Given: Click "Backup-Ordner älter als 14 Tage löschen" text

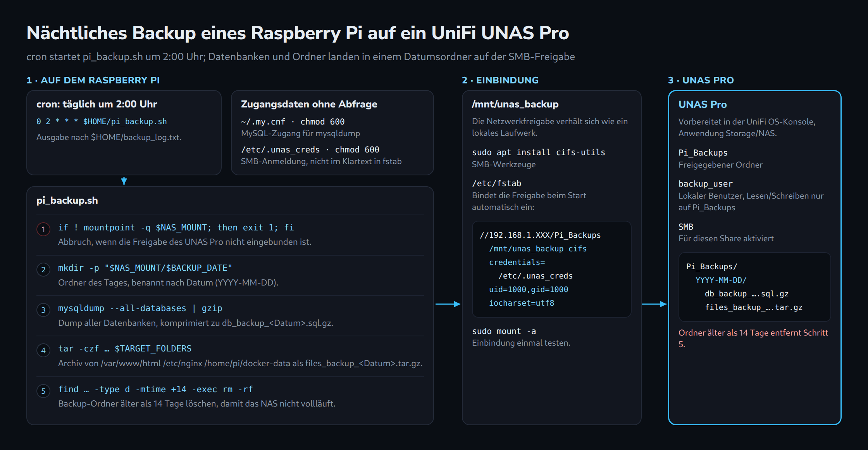Looking at the screenshot, I should 196,403.
